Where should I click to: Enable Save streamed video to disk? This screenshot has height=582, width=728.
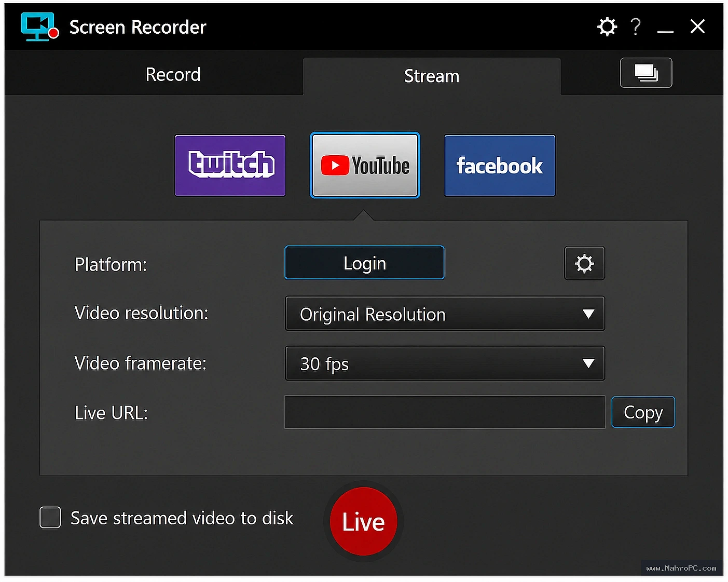click(50, 518)
